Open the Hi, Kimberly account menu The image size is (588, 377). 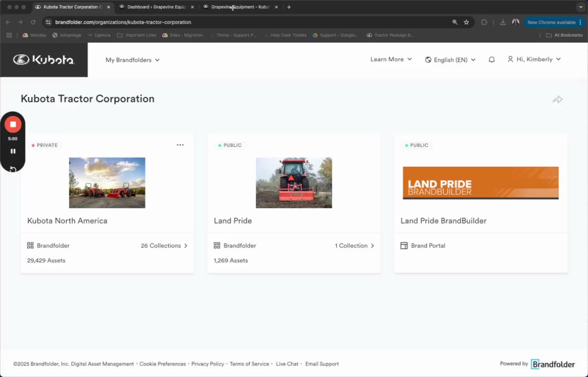(534, 59)
